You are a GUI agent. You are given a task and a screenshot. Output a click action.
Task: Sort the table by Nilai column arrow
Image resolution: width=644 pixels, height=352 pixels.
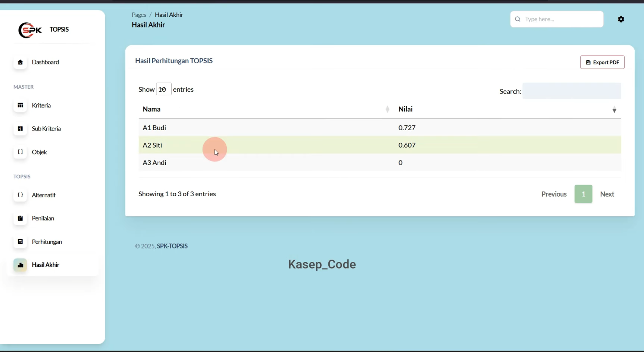pos(614,109)
